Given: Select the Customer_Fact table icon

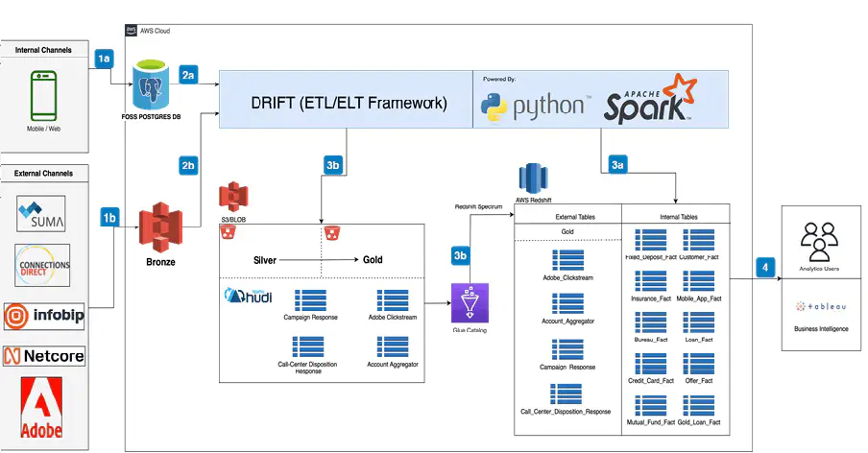Looking at the screenshot, I should point(699,240).
